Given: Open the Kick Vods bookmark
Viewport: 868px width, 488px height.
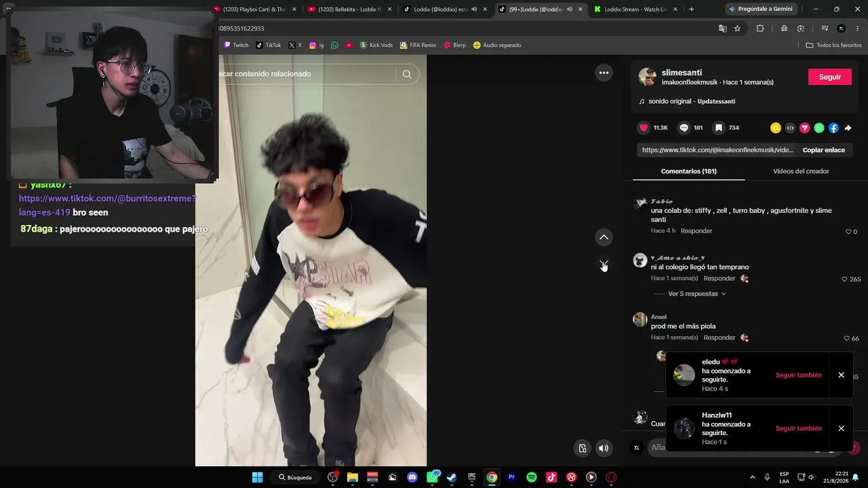Looking at the screenshot, I should click(376, 45).
